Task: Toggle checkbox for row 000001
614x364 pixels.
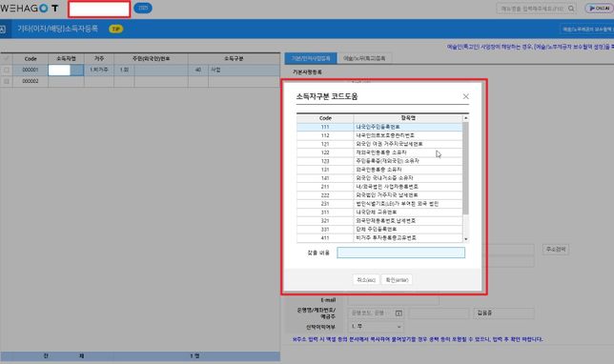Action: [7, 70]
